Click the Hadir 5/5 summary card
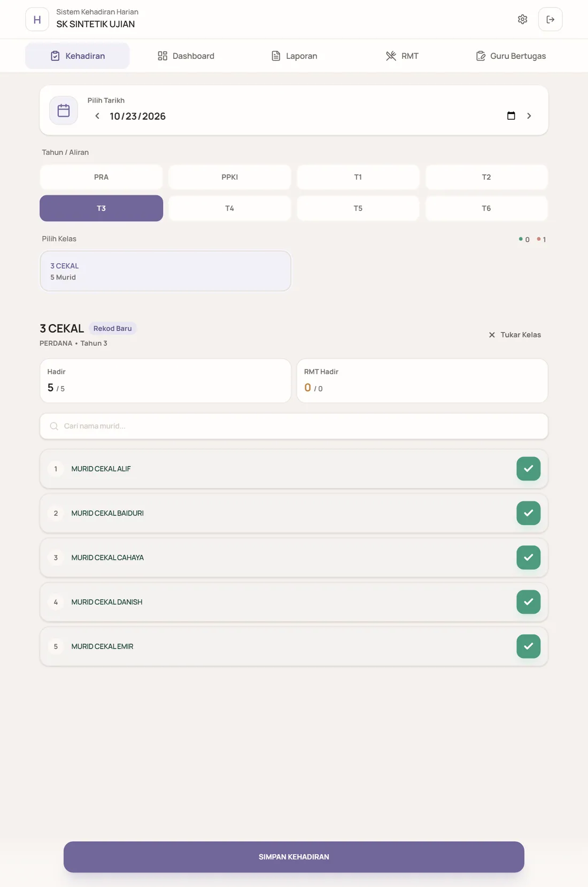The height and width of the screenshot is (887, 588). pos(166,381)
